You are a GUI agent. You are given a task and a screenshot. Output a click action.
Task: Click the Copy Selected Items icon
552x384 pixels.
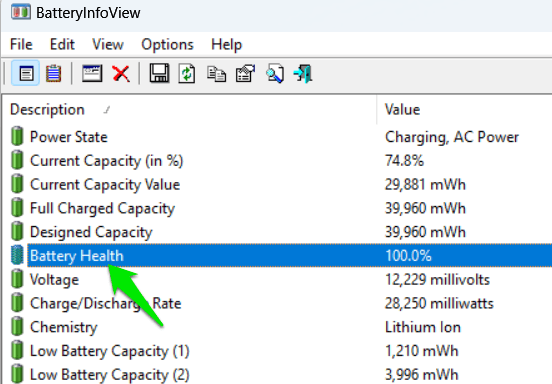tap(216, 74)
